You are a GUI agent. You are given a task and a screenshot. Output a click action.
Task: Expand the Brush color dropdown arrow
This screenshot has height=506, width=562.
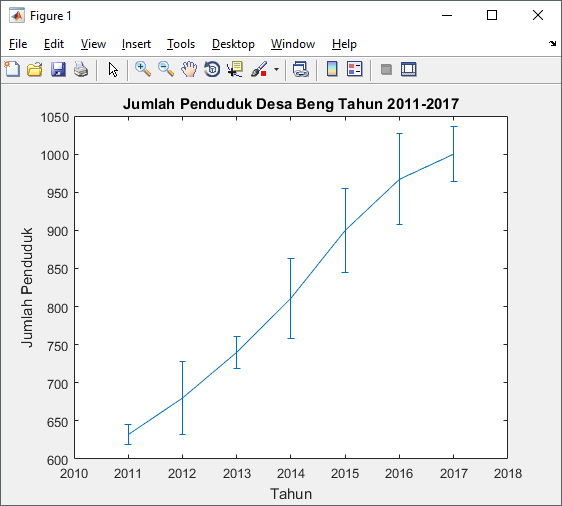276,69
